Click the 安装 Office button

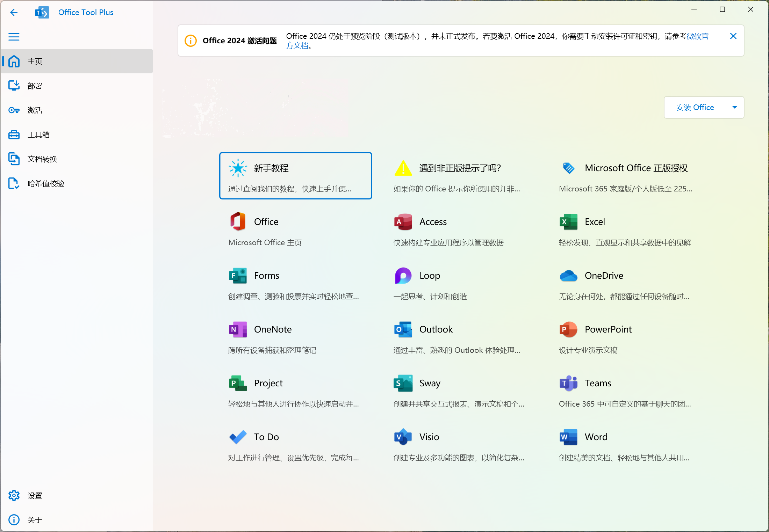pyautogui.click(x=695, y=107)
